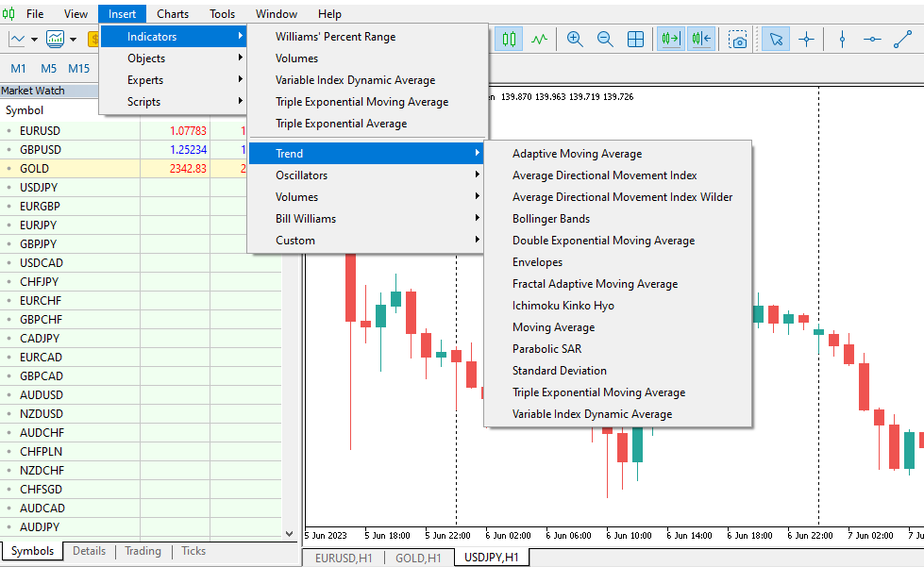Toggle candlestick chart display mode

point(510,40)
